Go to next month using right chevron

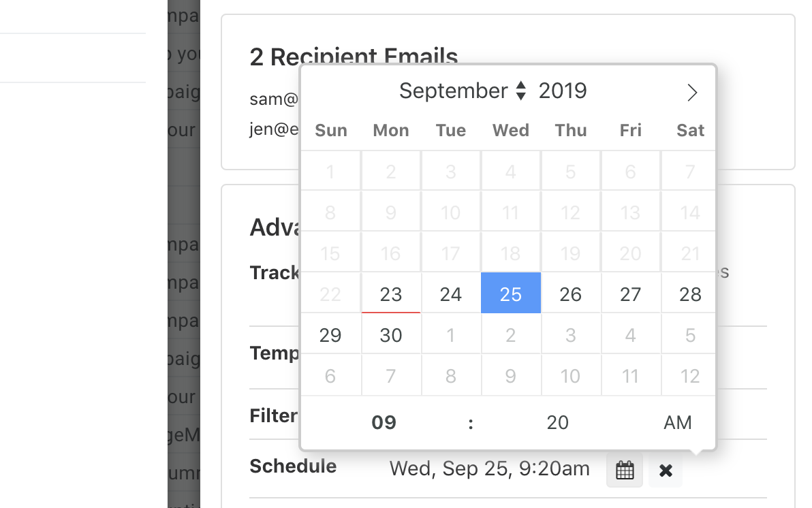(x=692, y=93)
